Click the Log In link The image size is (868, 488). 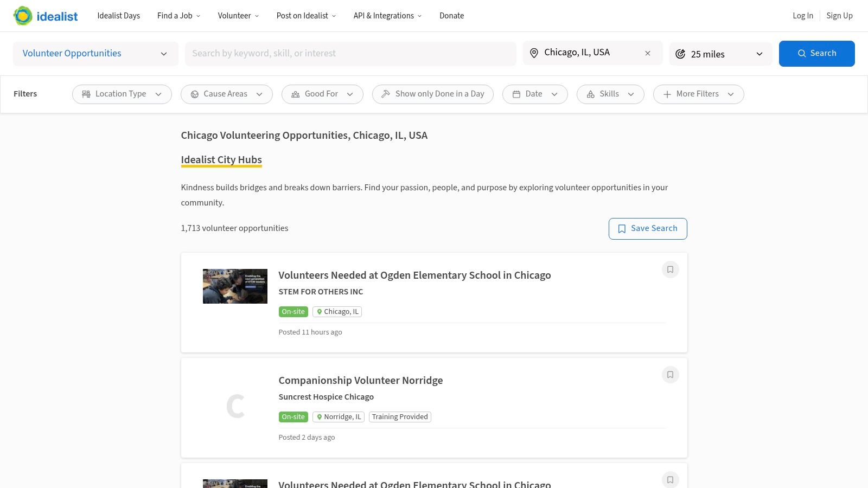coord(803,16)
